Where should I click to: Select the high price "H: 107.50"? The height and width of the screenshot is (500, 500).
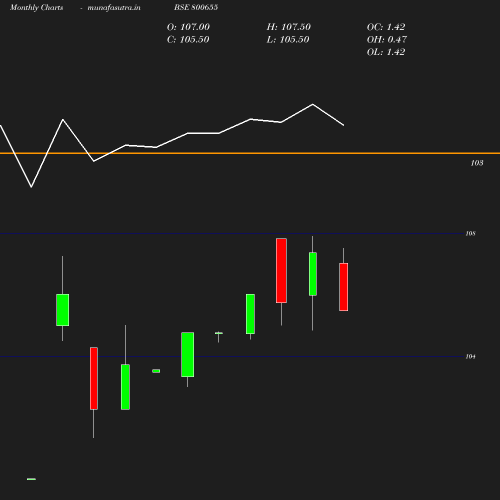[x=288, y=27]
